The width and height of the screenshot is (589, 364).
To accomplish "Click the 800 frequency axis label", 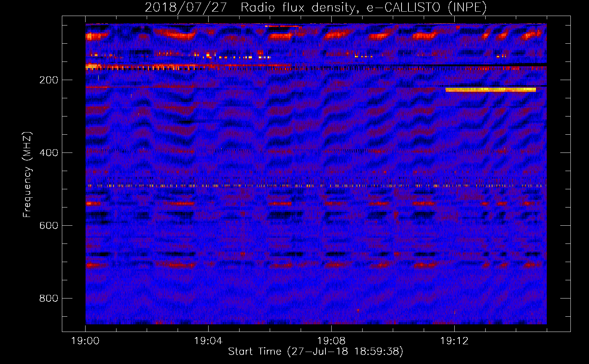I will [49, 298].
